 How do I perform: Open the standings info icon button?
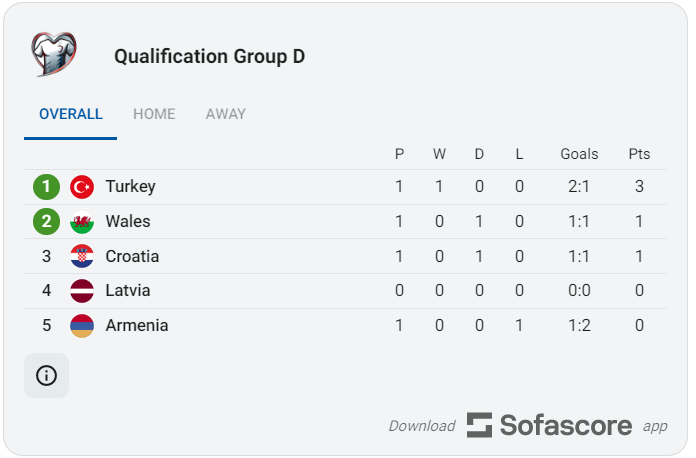[47, 375]
